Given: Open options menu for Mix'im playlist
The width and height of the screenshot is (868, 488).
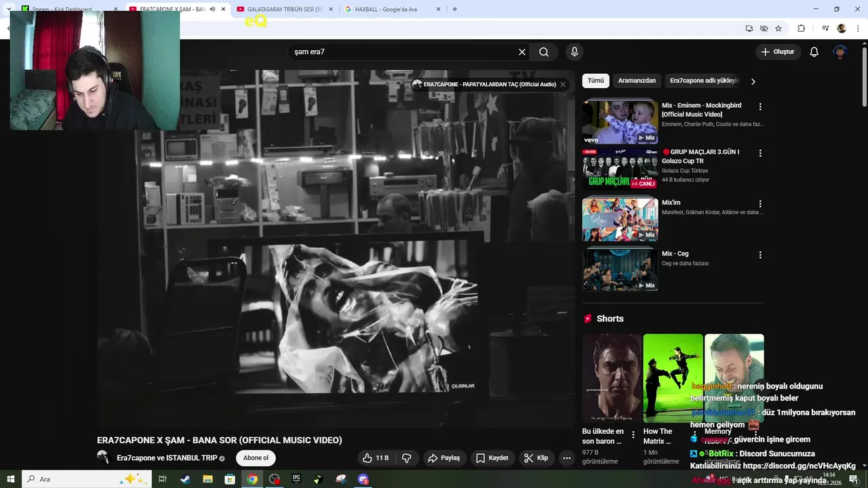Looking at the screenshot, I should (x=760, y=204).
